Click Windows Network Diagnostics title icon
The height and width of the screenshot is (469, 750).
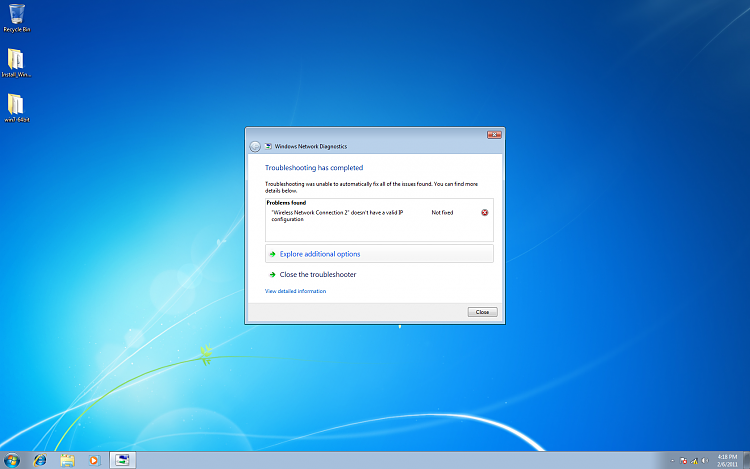(268, 146)
